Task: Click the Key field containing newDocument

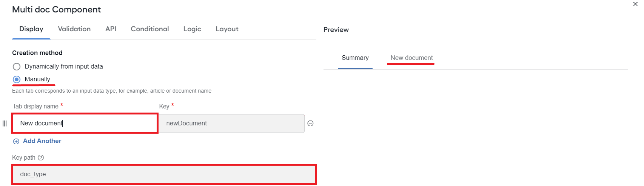Action: [x=231, y=123]
